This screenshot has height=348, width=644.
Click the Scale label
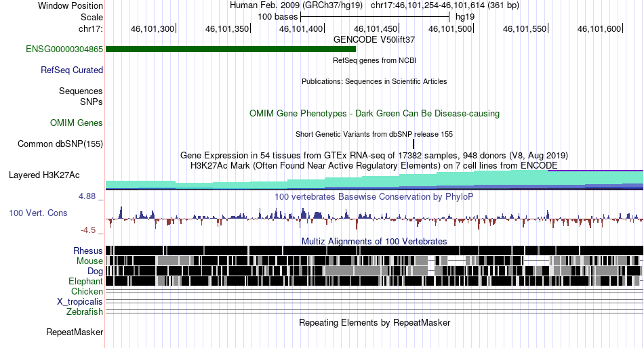pos(92,17)
